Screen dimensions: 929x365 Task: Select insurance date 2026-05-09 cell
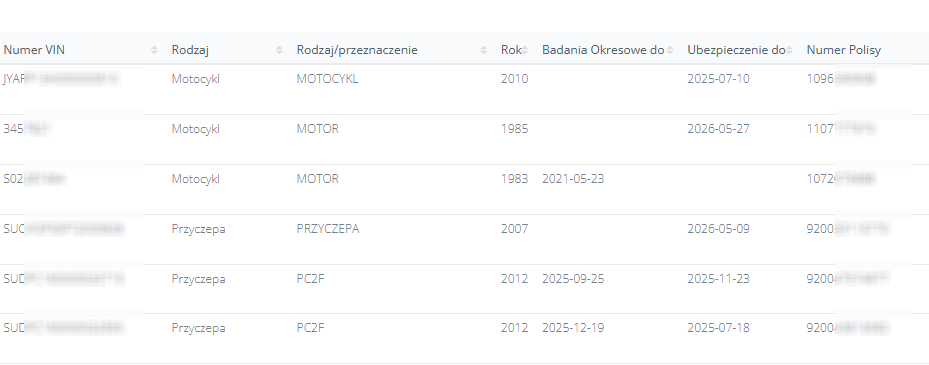tap(718, 229)
